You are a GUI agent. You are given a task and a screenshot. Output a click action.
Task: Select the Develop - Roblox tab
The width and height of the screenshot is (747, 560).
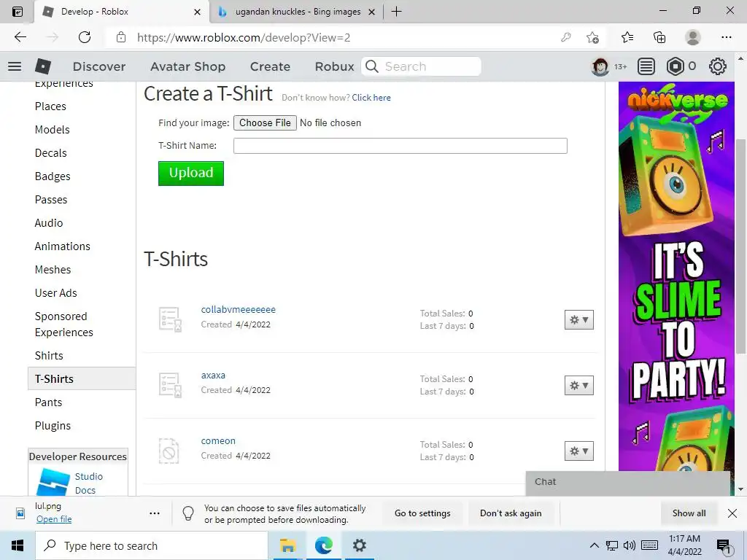(122, 12)
